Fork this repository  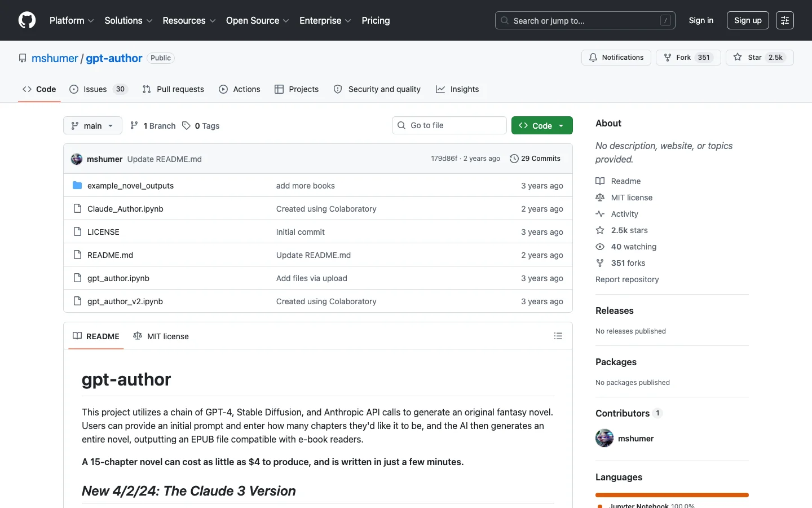pyautogui.click(x=688, y=58)
